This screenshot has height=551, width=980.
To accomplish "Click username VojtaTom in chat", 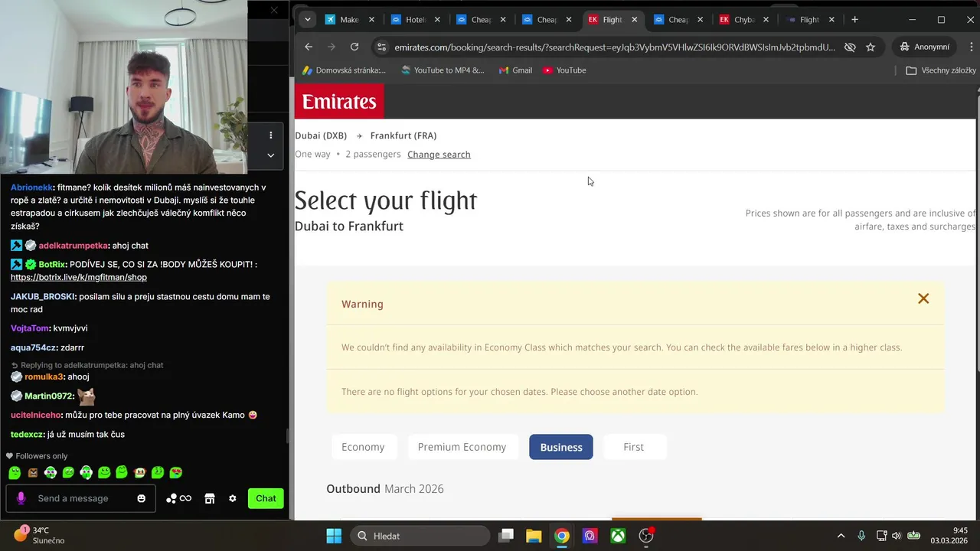I will [30, 328].
